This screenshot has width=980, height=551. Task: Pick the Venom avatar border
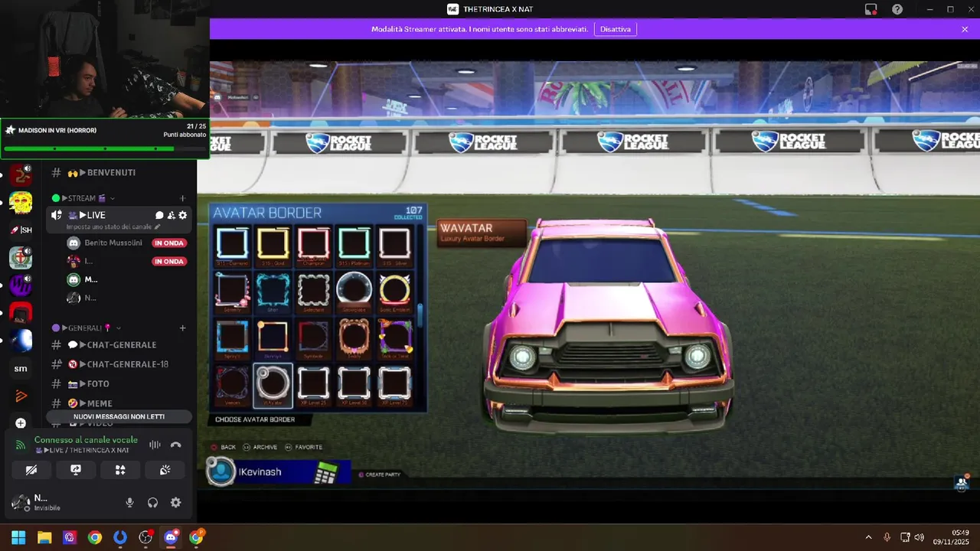pyautogui.click(x=232, y=384)
